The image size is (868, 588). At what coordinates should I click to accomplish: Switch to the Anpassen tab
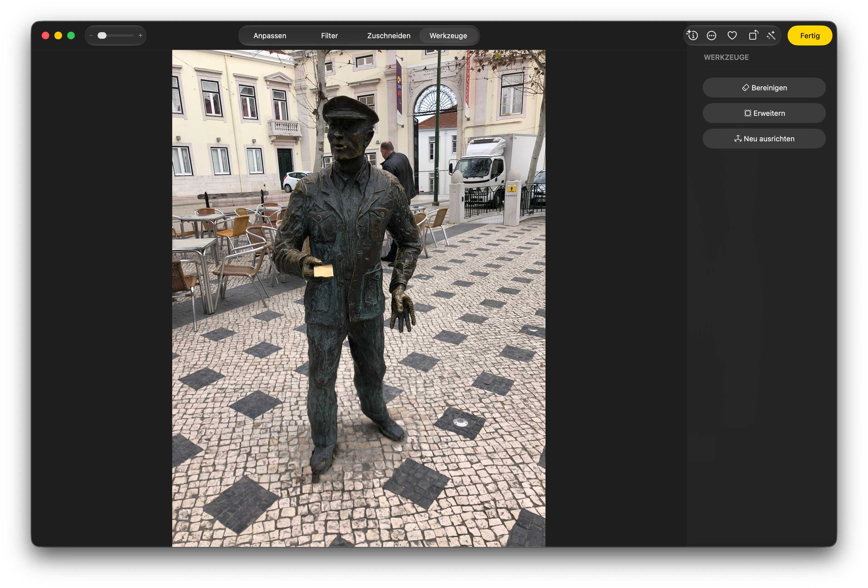(x=270, y=35)
